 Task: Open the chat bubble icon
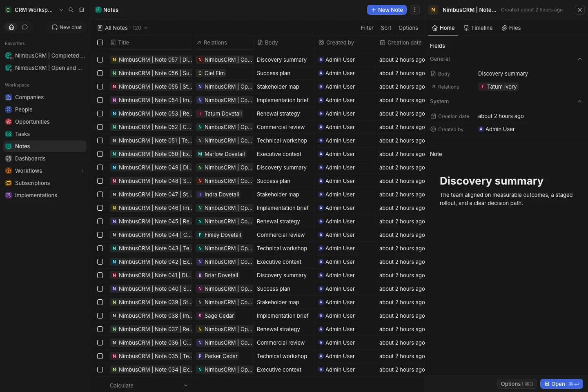[25, 27]
